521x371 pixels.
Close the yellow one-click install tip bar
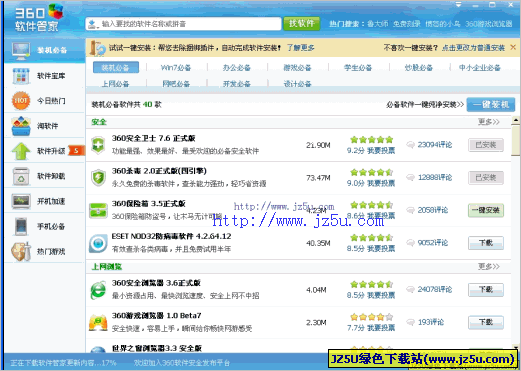[513, 47]
